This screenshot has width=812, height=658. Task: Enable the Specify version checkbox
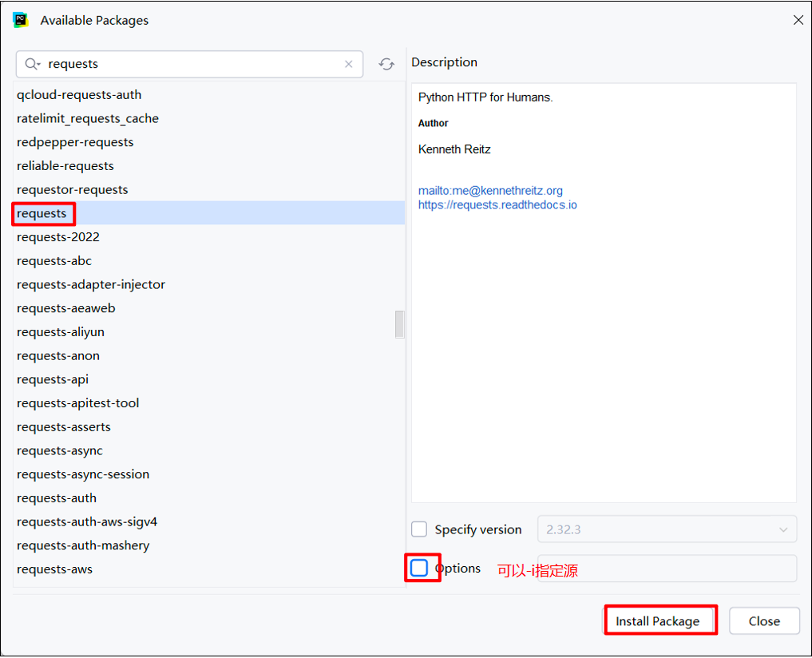pyautogui.click(x=419, y=529)
